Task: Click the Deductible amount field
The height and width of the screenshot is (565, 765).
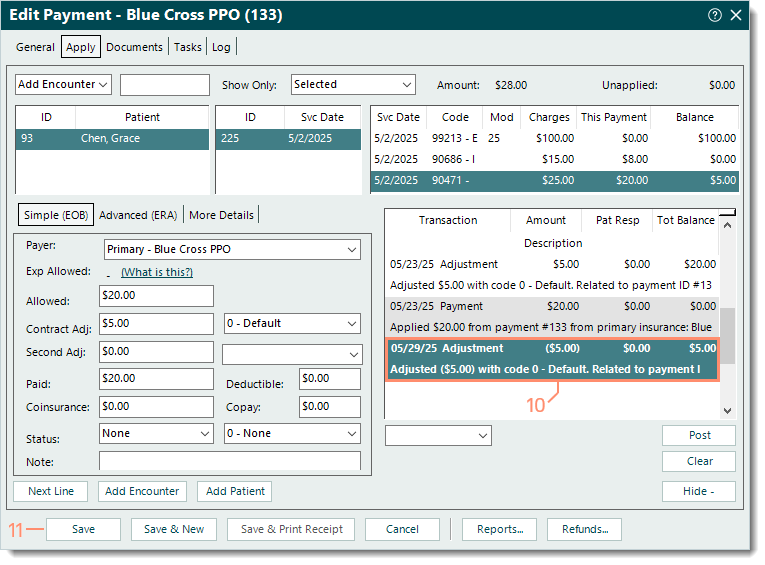Action: pyautogui.click(x=330, y=379)
